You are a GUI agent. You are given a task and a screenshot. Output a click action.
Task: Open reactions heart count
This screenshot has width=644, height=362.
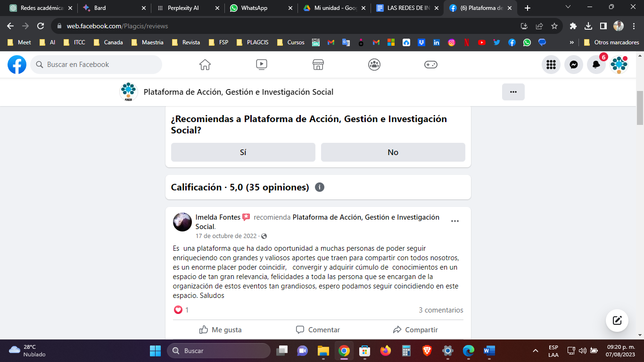click(181, 310)
